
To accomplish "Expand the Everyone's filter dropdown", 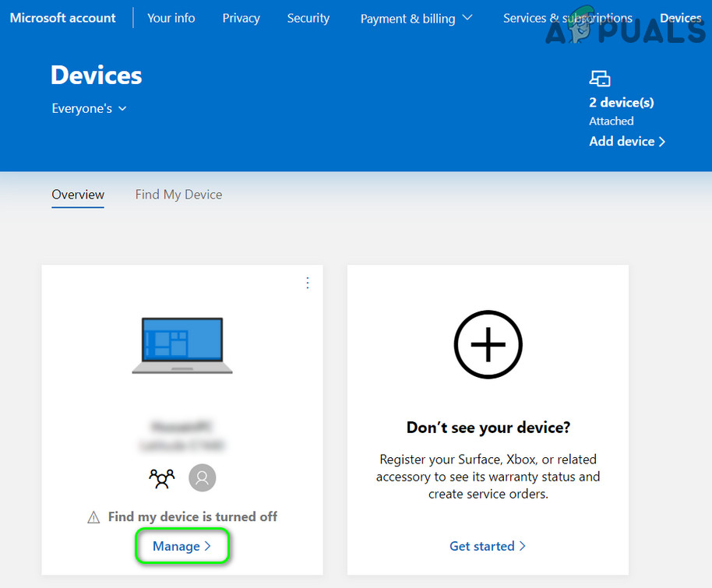I will click(x=89, y=108).
